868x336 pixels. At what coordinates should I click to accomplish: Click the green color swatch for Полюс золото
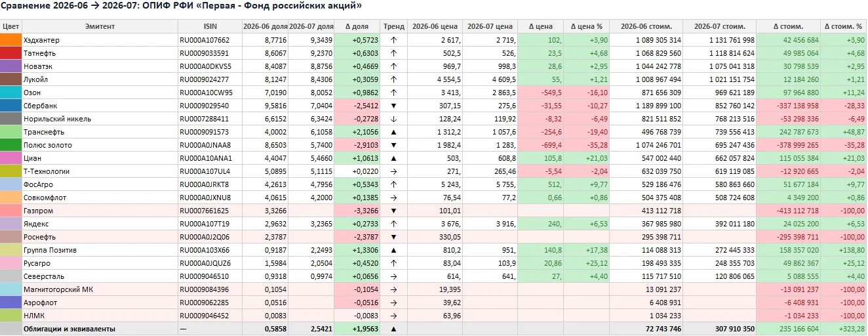11,145
